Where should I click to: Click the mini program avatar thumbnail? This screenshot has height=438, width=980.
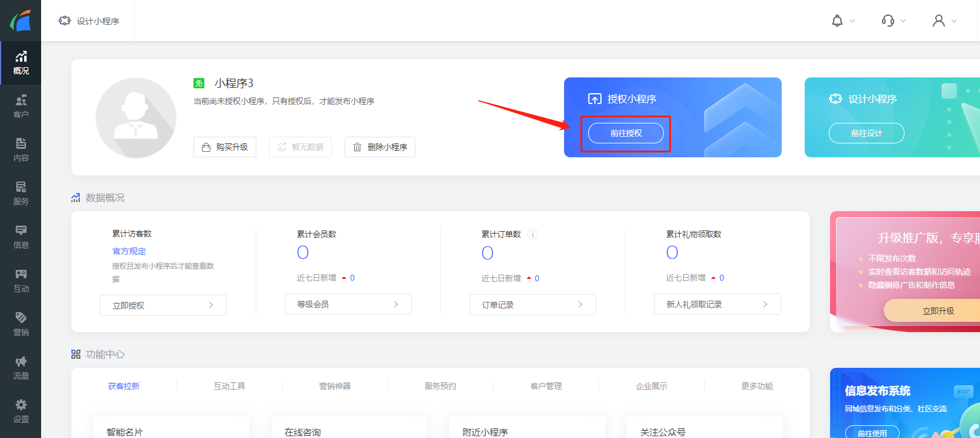click(136, 117)
